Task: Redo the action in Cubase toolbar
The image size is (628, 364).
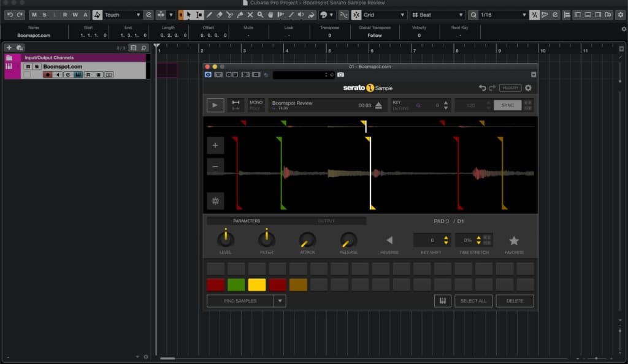Action: [20, 15]
